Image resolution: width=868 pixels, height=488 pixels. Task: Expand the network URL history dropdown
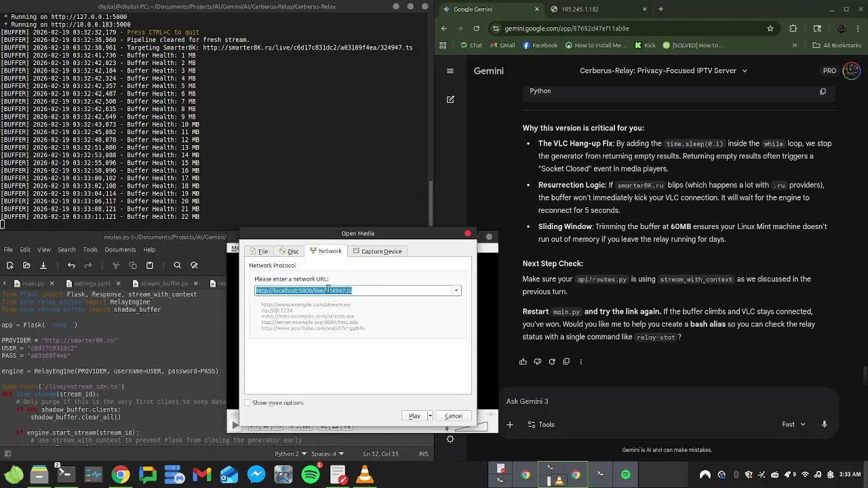(x=456, y=291)
